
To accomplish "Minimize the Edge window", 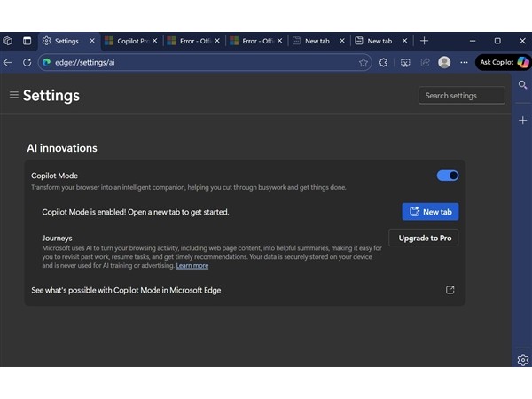I will (x=473, y=41).
